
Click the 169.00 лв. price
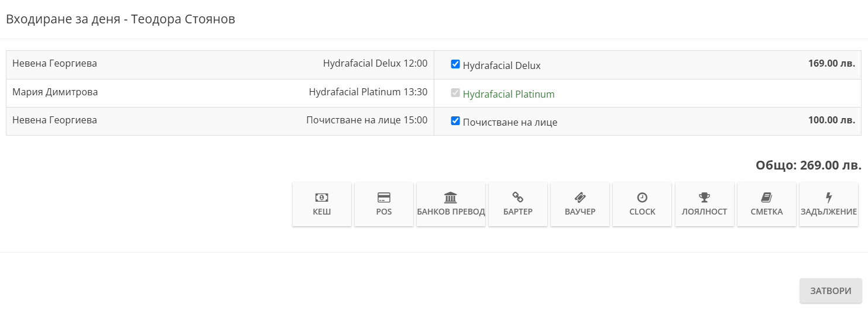click(832, 63)
